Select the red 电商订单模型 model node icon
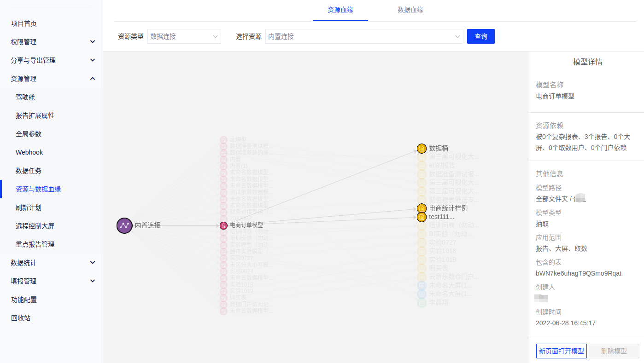 [x=223, y=225]
